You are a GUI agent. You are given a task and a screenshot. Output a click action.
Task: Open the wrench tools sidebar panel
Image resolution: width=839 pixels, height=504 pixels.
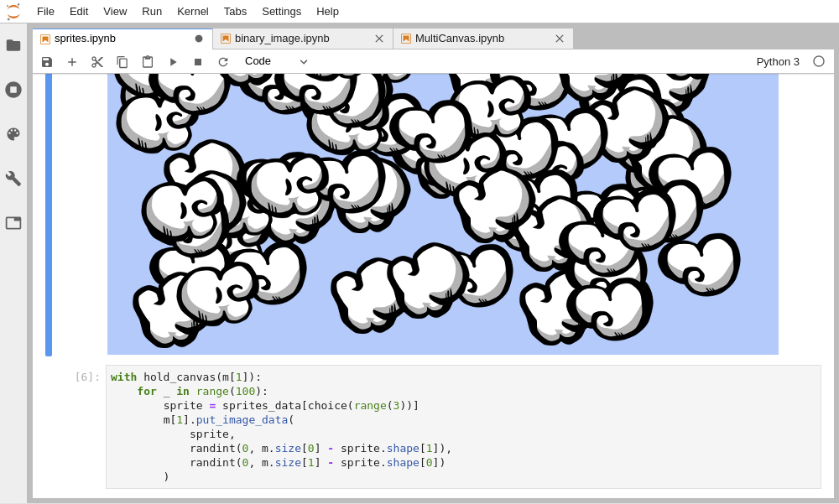tap(13, 178)
